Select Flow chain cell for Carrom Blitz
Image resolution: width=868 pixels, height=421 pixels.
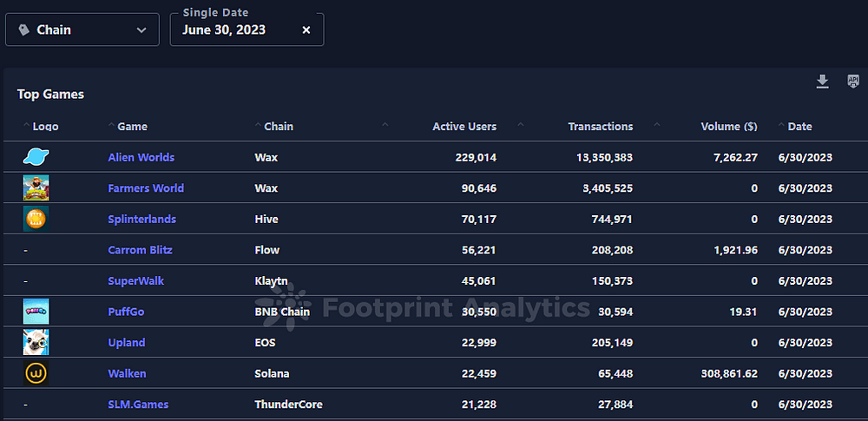(x=266, y=250)
